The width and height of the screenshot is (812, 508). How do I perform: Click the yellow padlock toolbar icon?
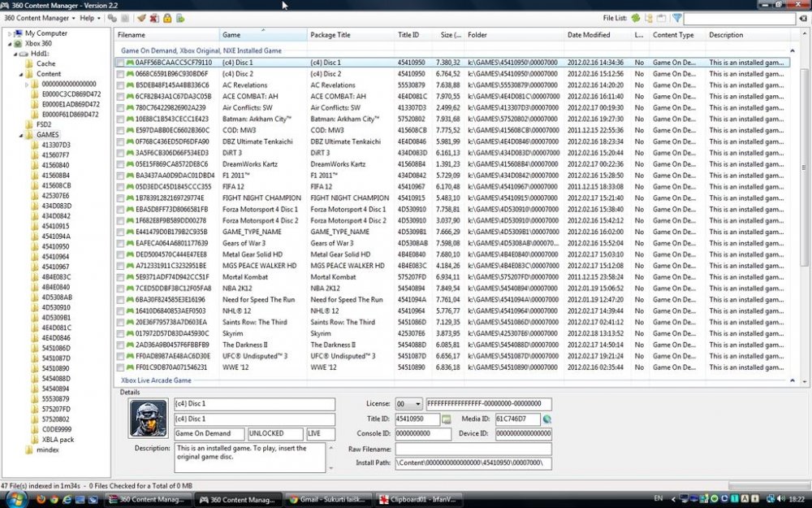pyautogui.click(x=167, y=18)
